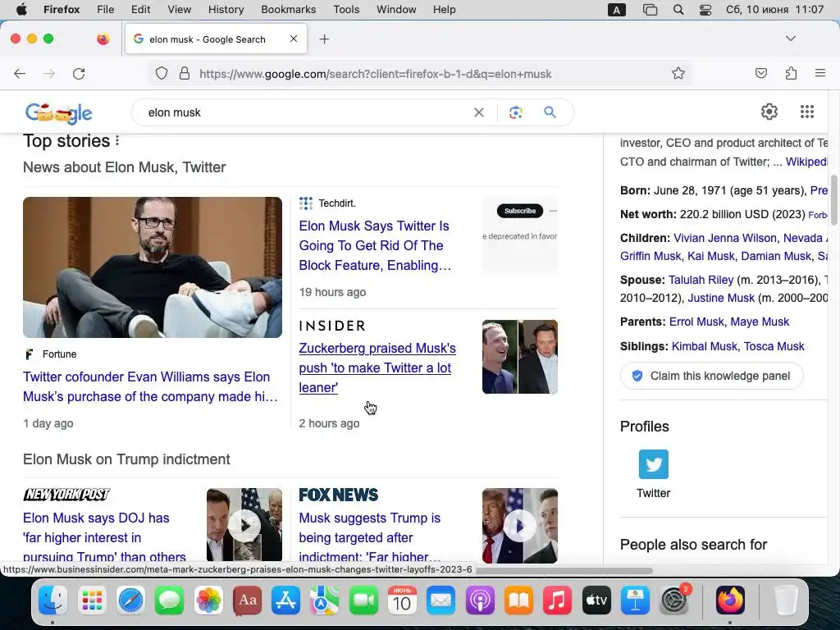Open the Justine Musk link
Image resolution: width=840 pixels, height=630 pixels.
720,298
